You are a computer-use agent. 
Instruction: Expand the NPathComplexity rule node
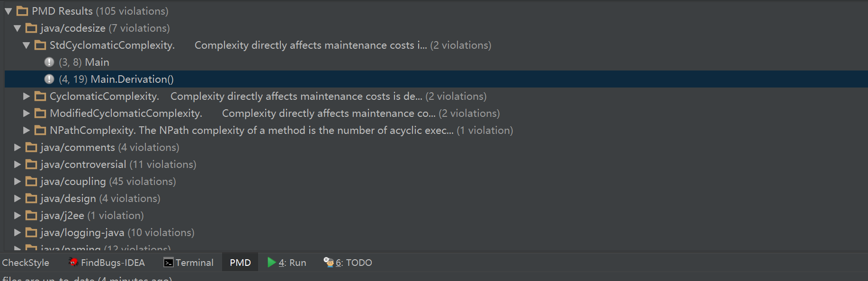(27, 130)
